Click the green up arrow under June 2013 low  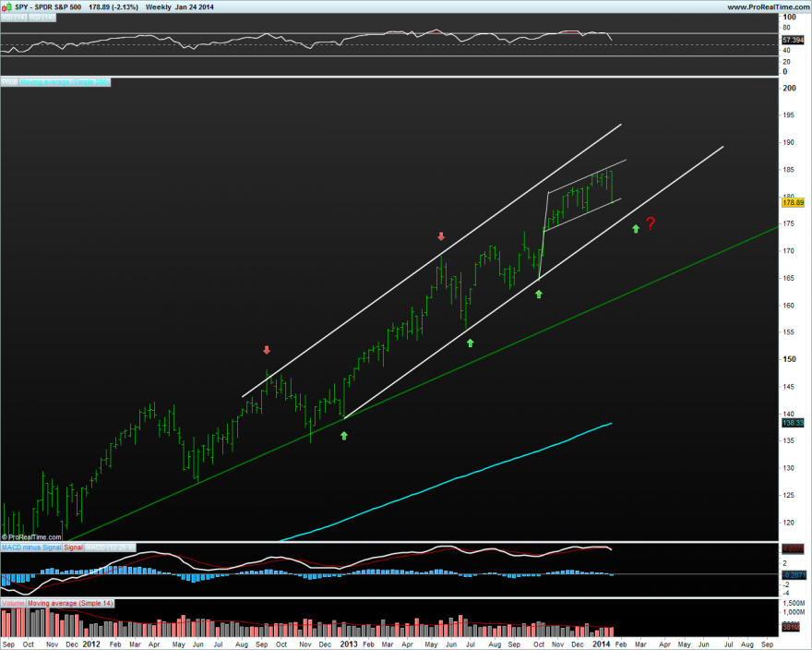471,343
